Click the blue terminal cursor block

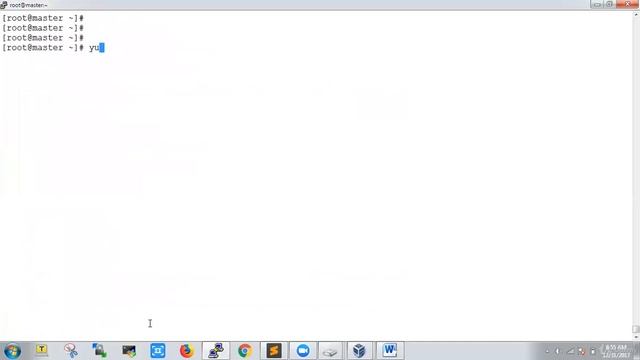coord(102,48)
